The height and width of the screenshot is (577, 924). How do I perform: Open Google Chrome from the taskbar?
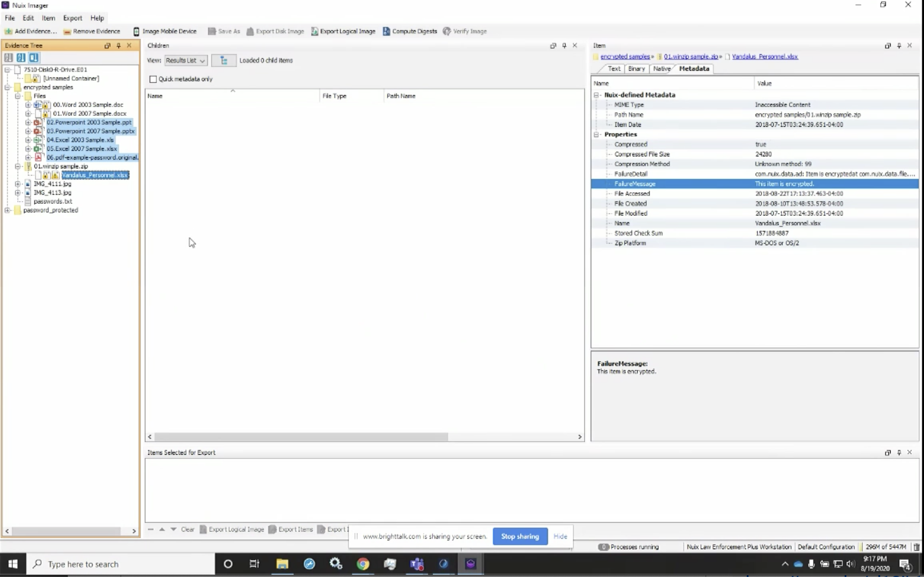(363, 564)
